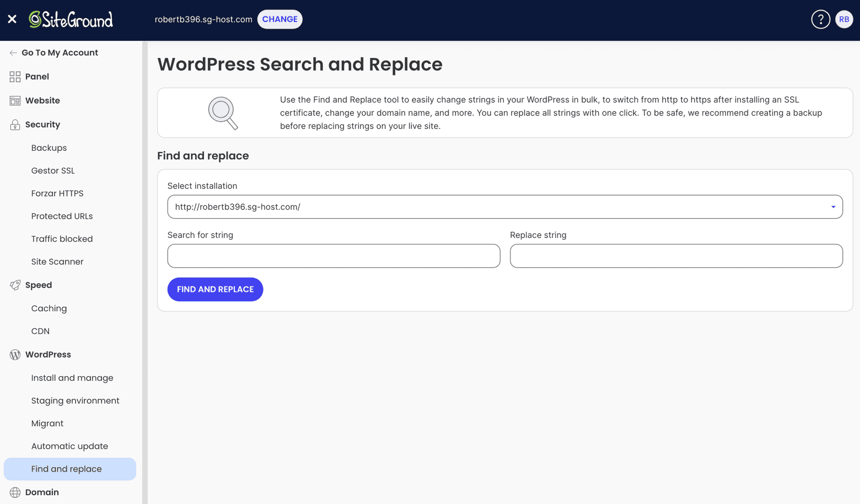Image resolution: width=860 pixels, height=504 pixels.
Task: Click the Security lock icon
Action: 15,124
